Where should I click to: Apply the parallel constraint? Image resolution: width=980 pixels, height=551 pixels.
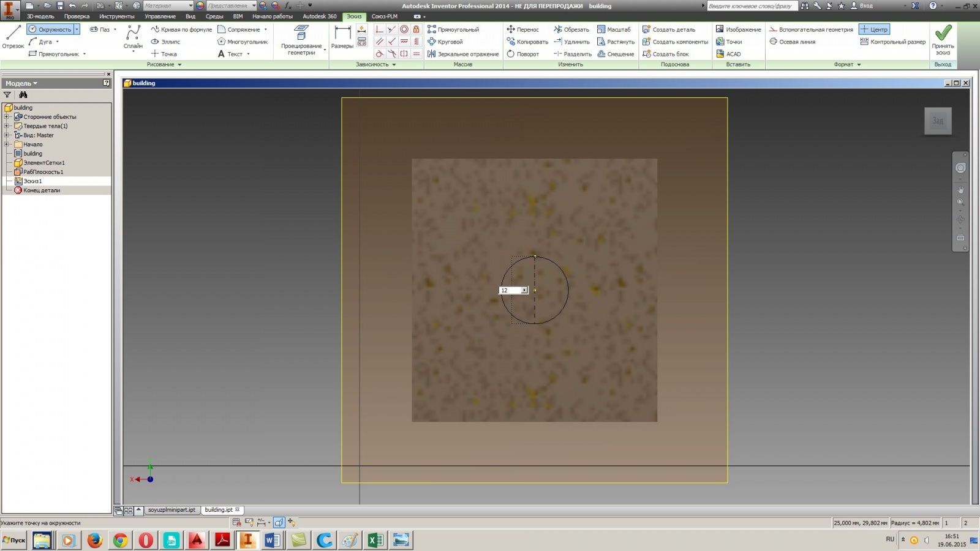click(x=380, y=41)
